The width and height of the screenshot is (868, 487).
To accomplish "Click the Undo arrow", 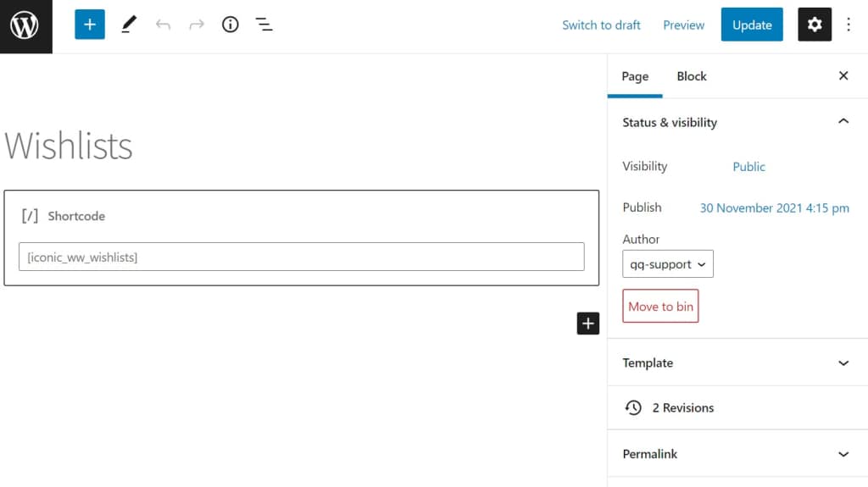I will point(163,25).
